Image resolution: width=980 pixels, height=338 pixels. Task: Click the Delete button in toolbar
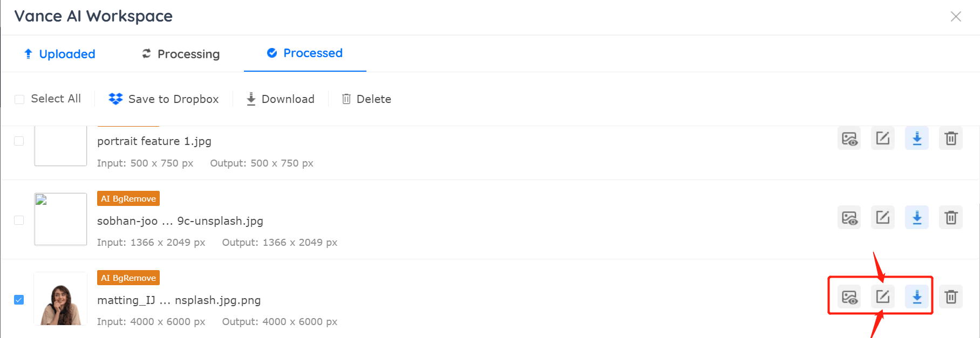click(366, 99)
